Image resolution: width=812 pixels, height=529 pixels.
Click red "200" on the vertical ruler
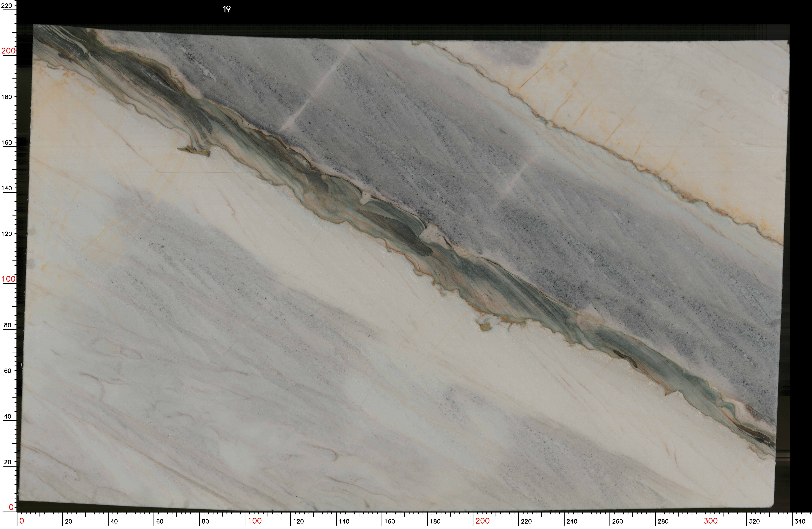point(9,51)
